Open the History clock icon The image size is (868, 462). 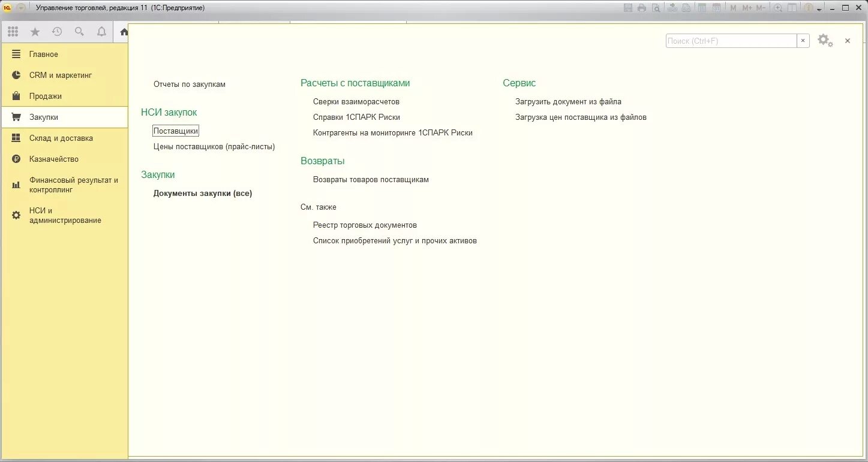coord(57,32)
